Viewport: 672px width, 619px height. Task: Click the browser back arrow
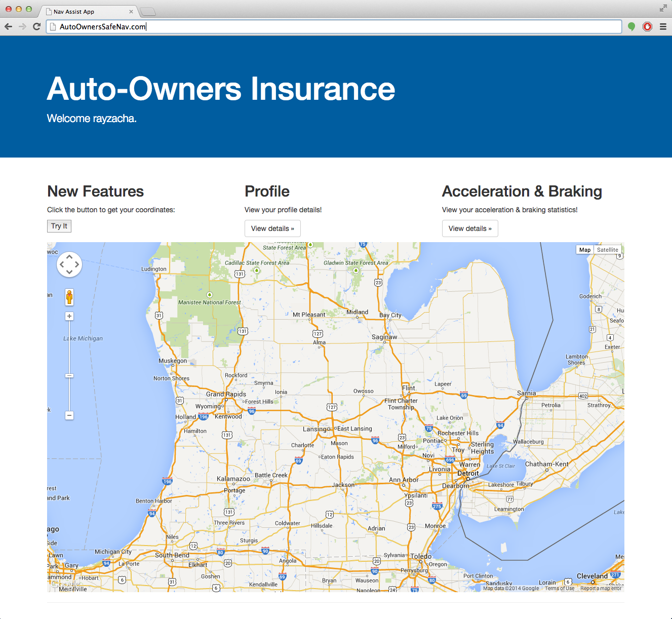point(8,26)
